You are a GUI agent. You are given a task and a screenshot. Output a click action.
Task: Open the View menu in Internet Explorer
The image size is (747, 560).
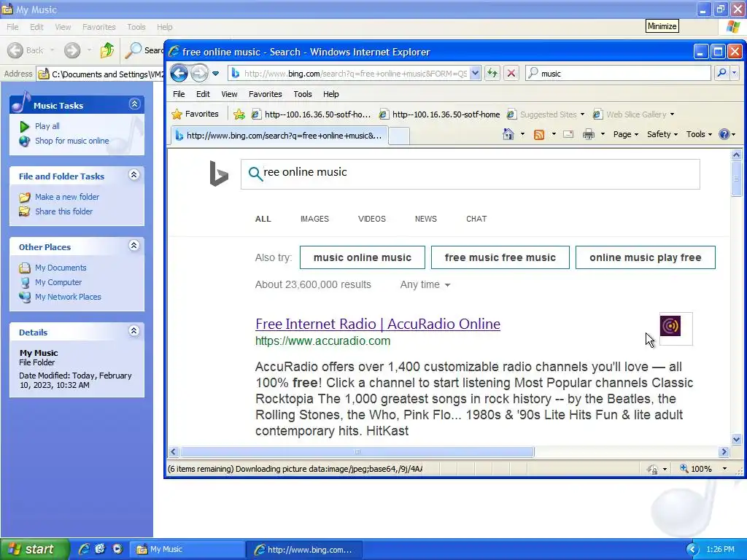point(229,94)
